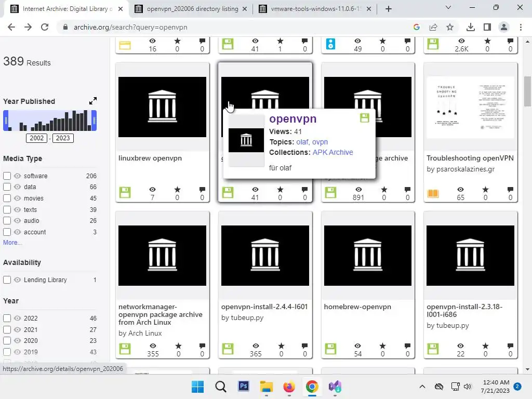Screen dimensions: 532x399
Task: Switch to openvpn_202006 directory listing tab
Action: pos(192,9)
